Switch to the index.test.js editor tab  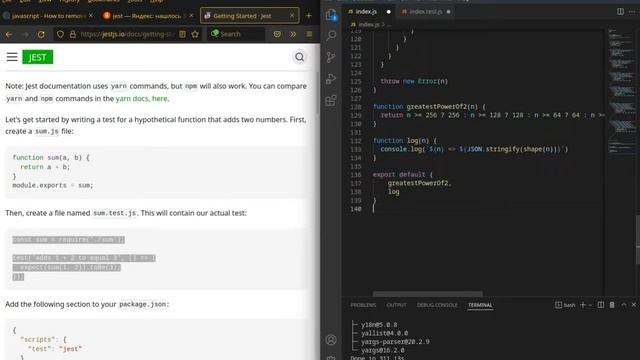coord(426,12)
